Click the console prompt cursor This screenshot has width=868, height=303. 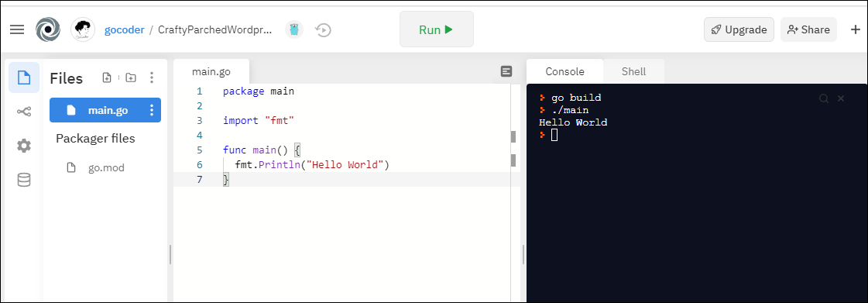point(554,135)
